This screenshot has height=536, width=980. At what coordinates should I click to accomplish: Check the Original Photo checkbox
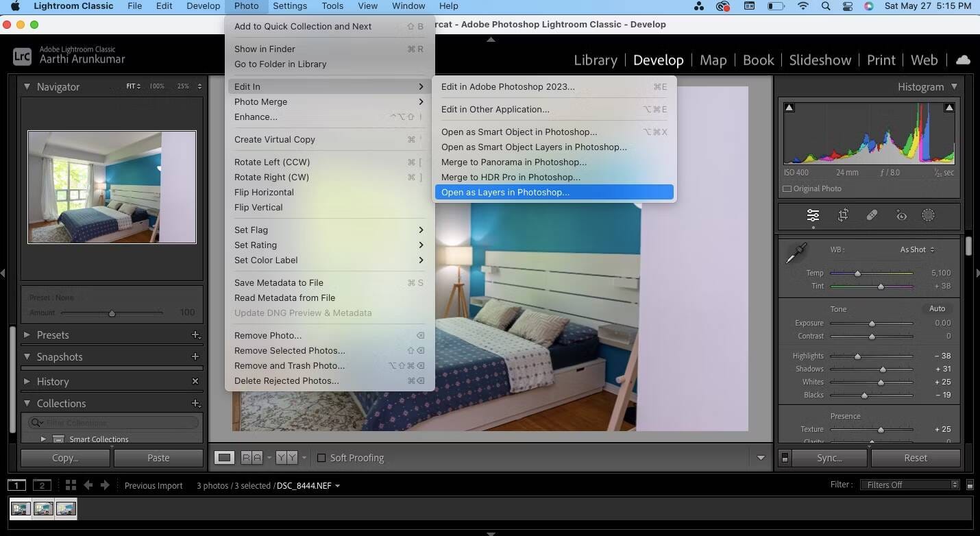click(787, 188)
